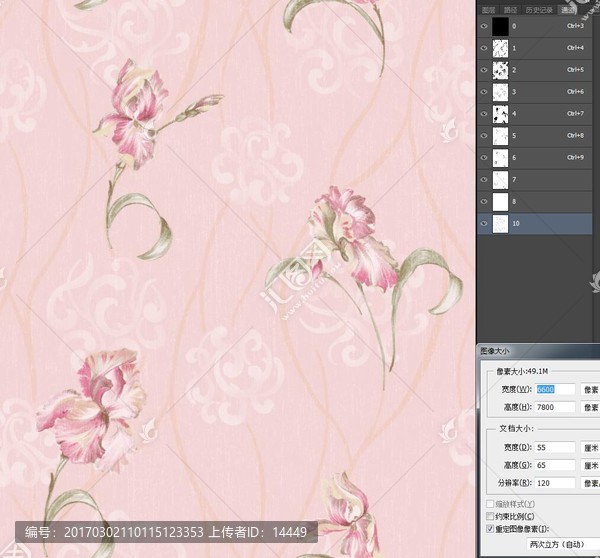
Task: Select the thumbnail of channel 7
Action: (500, 179)
